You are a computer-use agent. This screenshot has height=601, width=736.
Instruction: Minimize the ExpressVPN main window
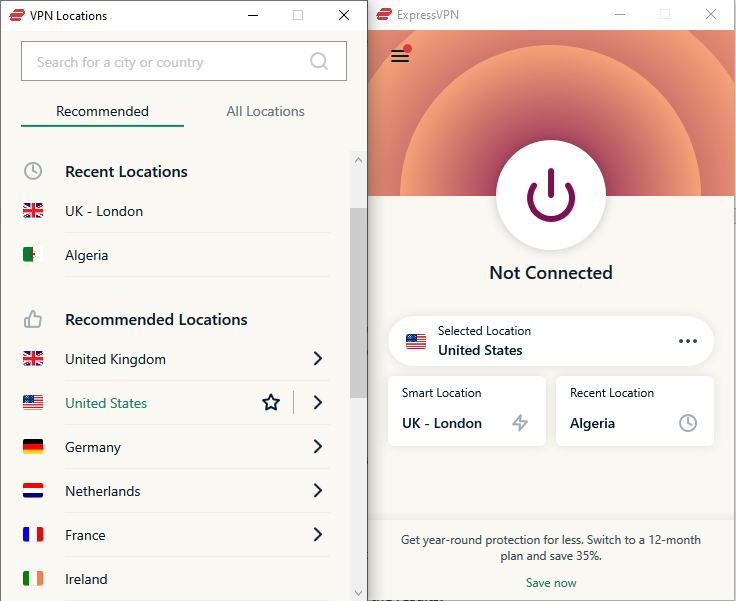620,15
